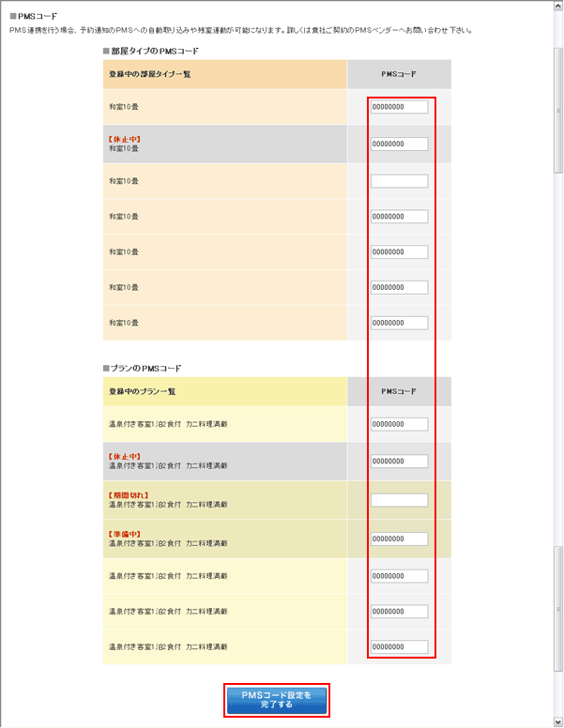
Task: Click the first plan's PMS code field
Action: 399,424
